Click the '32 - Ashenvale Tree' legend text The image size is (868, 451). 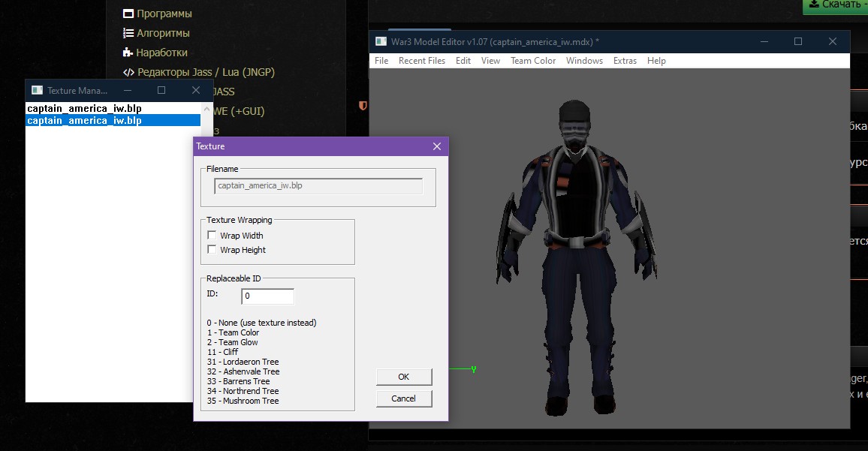point(243,372)
